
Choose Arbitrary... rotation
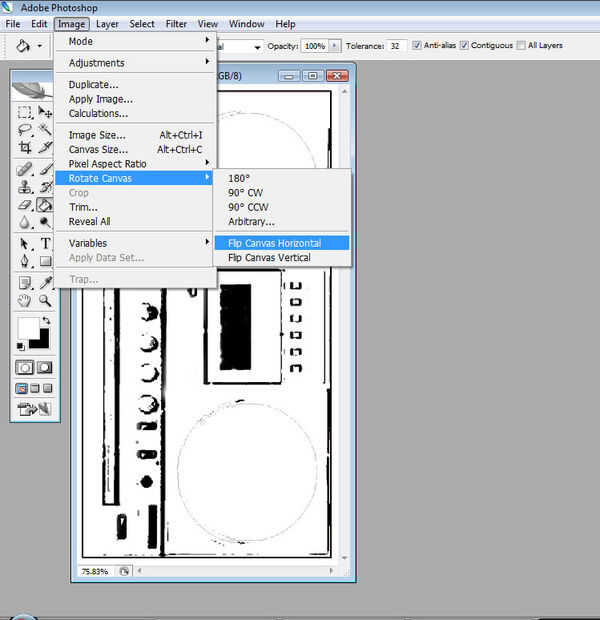pos(282,221)
